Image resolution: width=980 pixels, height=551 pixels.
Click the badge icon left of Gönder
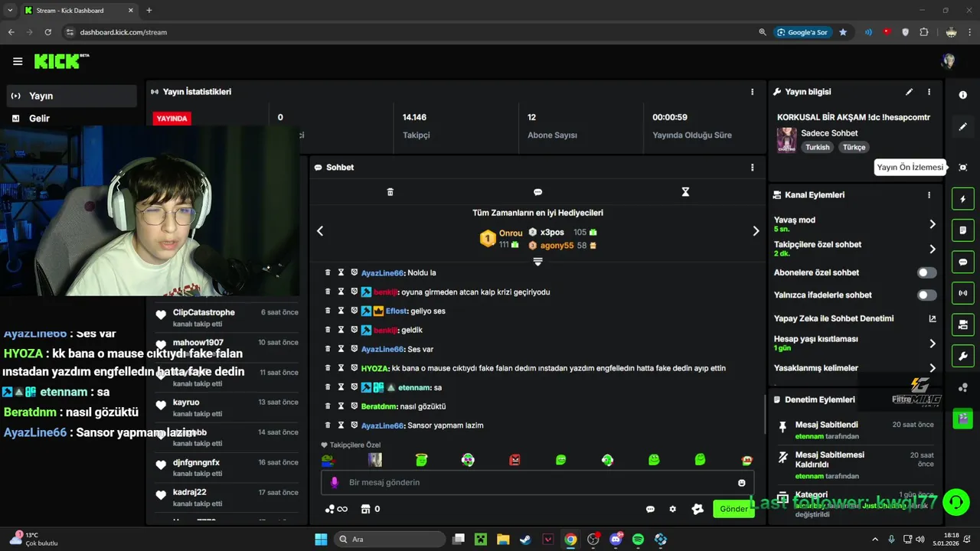(697, 509)
